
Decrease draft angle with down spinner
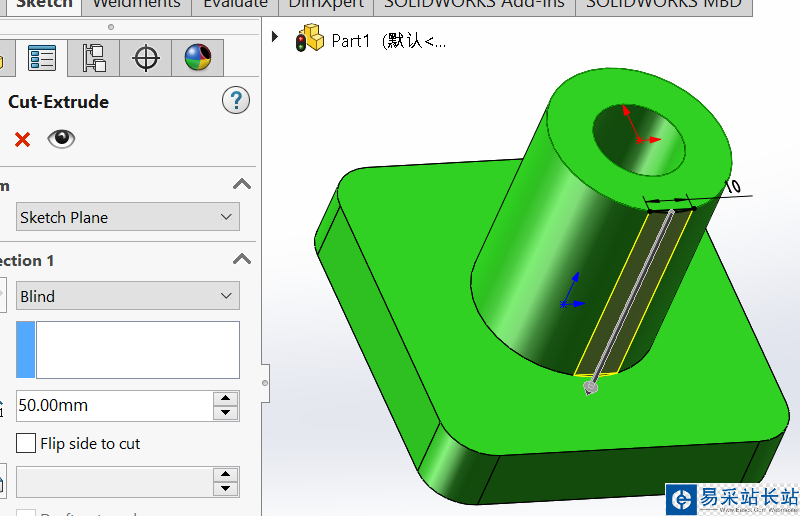click(226, 489)
